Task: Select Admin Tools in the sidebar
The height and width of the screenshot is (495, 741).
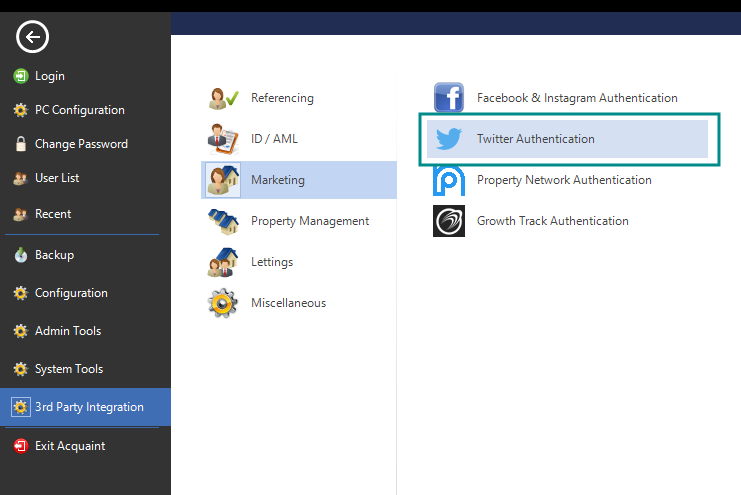Action: [x=68, y=331]
